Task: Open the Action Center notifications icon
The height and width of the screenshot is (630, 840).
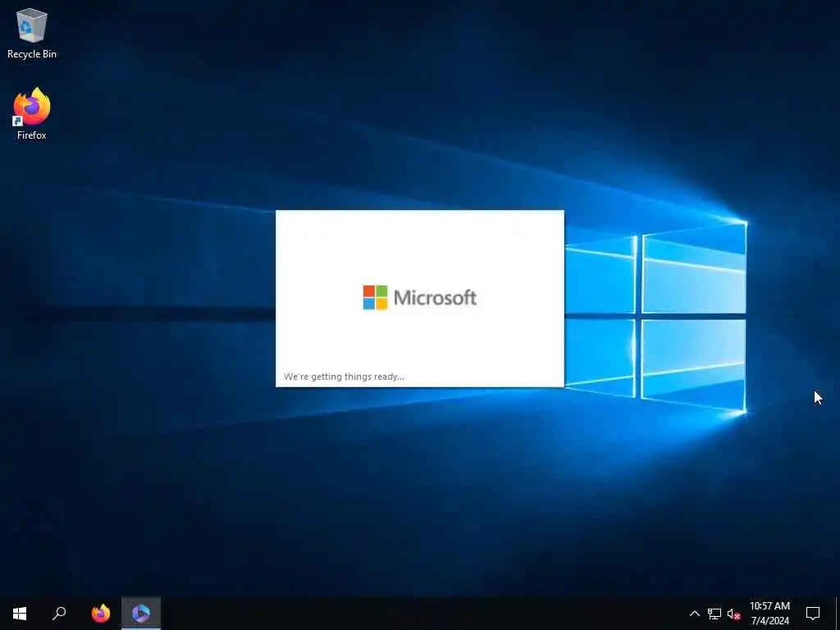Action: point(813,614)
